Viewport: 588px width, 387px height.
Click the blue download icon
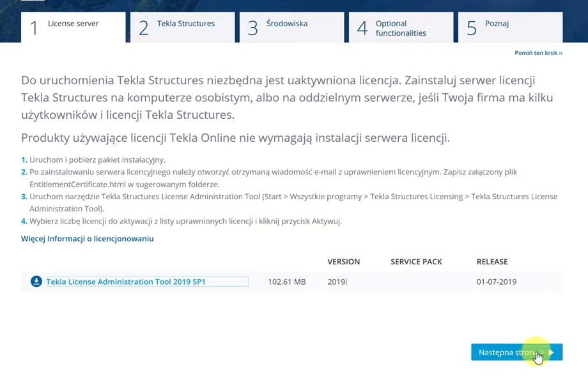(36, 282)
